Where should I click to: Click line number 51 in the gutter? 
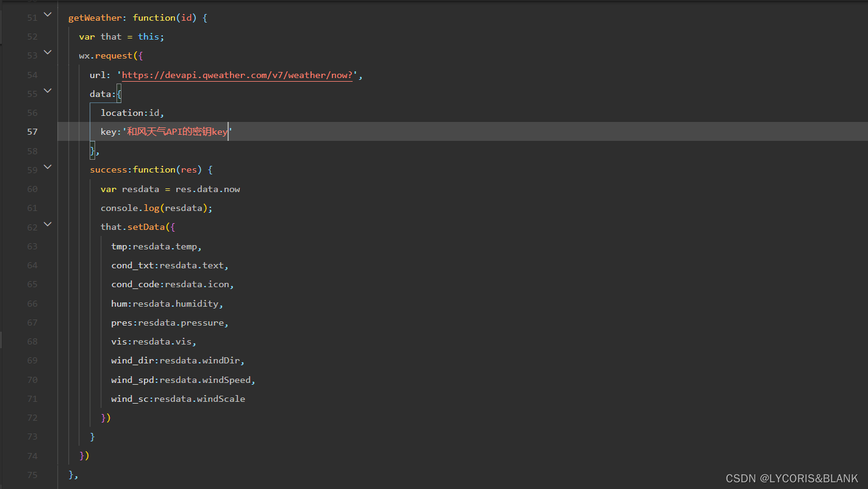(x=32, y=18)
